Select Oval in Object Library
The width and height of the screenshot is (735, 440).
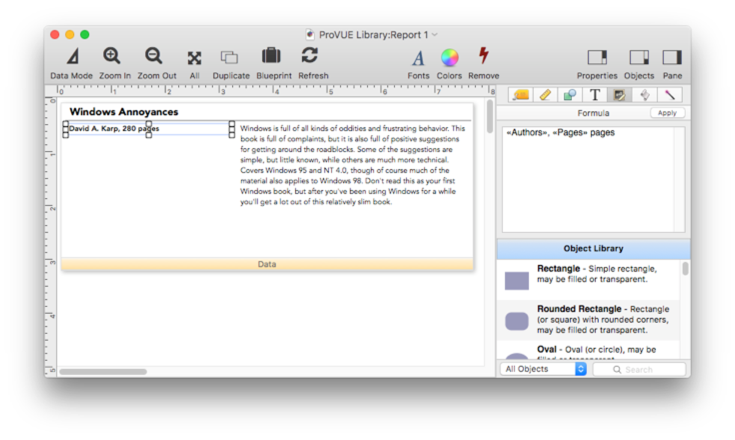588,351
